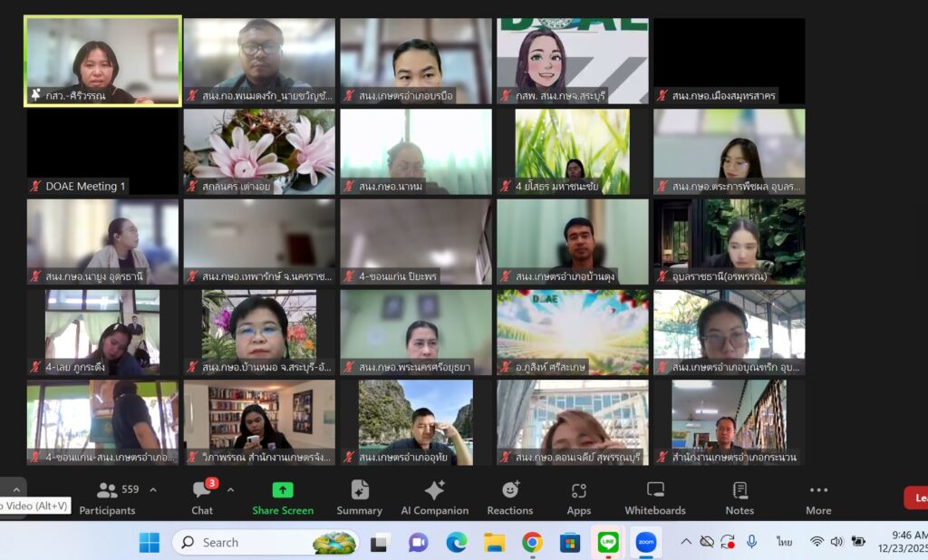Open the LINE app from the taskbar
The height and width of the screenshot is (560, 928).
click(607, 542)
